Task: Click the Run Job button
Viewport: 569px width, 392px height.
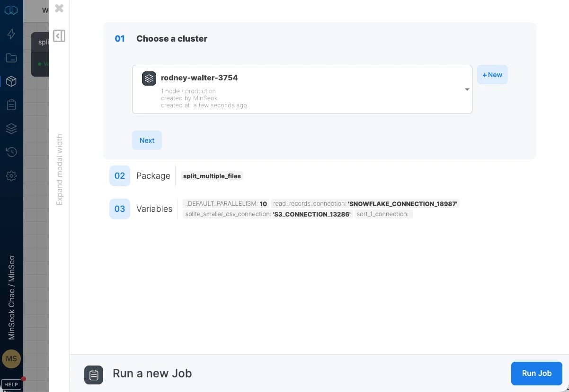Action: pos(537,374)
